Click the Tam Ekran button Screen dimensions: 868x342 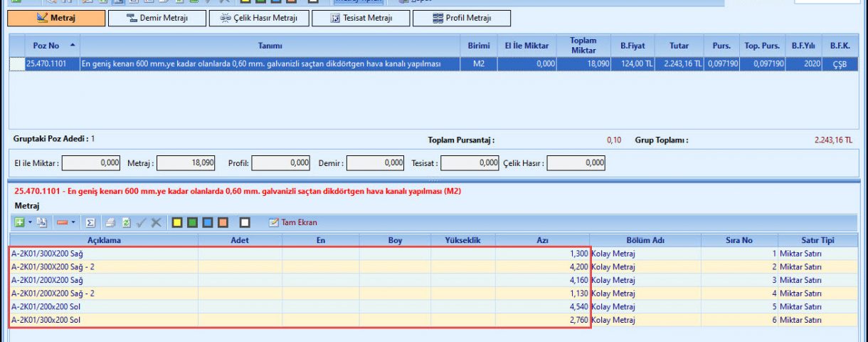292,222
